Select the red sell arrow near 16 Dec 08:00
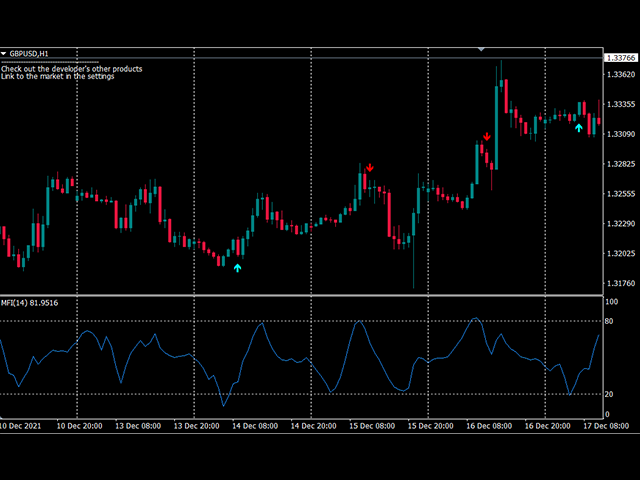The image size is (640, 480). tap(487, 137)
